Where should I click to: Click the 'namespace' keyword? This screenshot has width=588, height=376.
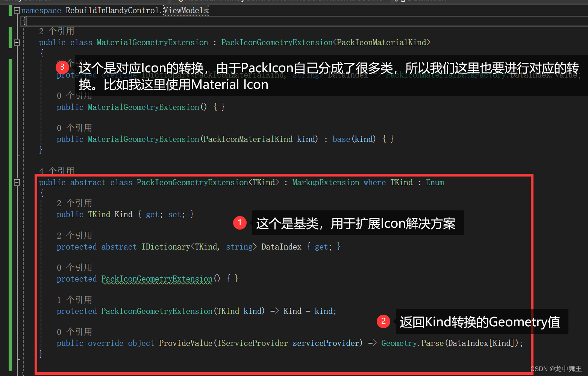click(41, 11)
